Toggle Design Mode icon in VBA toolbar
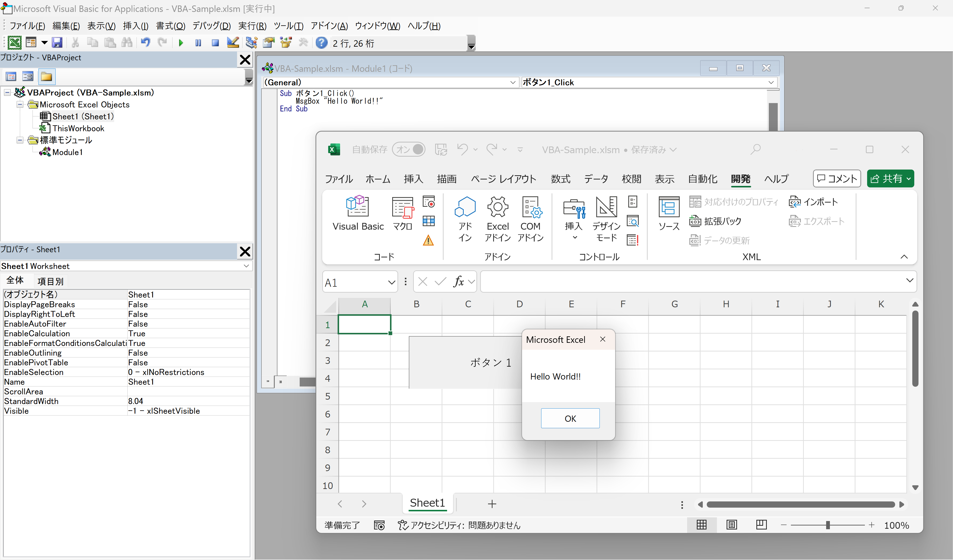This screenshot has height=560, width=953. point(233,42)
